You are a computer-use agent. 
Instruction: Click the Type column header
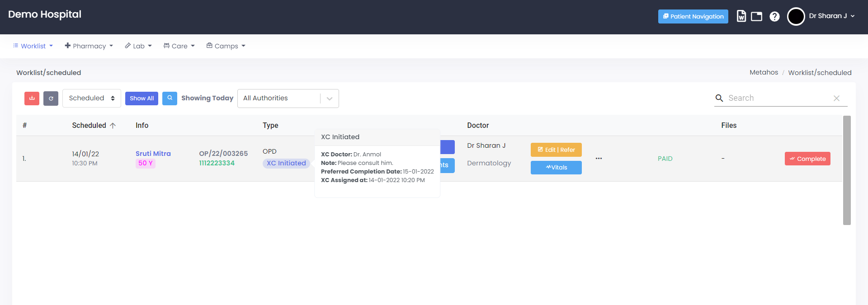270,126
